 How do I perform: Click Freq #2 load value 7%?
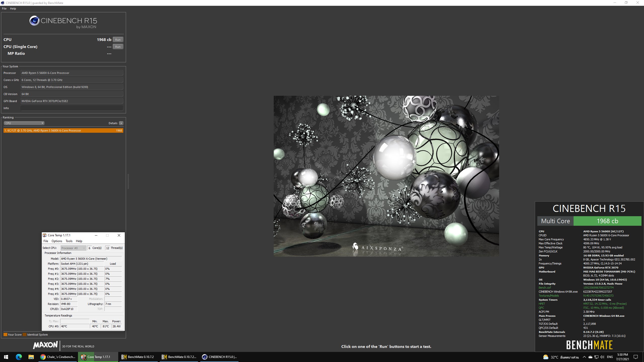[x=113, y=279]
